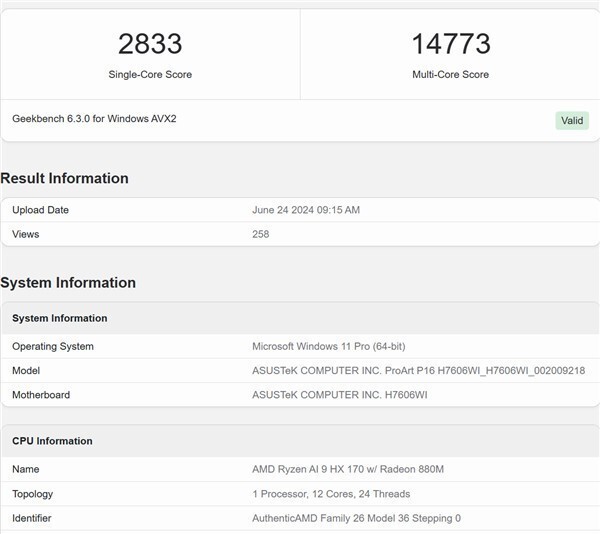600x534 pixels.
Task: Click the Multi-Core Score label
Action: (450, 74)
